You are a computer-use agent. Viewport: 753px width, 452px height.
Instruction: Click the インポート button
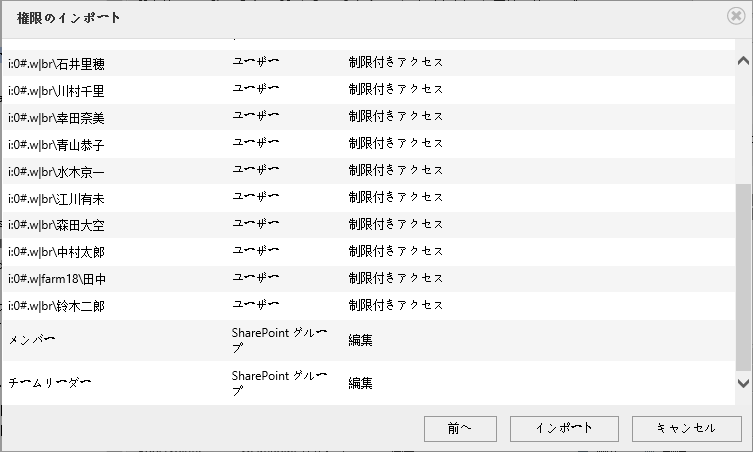click(x=564, y=428)
